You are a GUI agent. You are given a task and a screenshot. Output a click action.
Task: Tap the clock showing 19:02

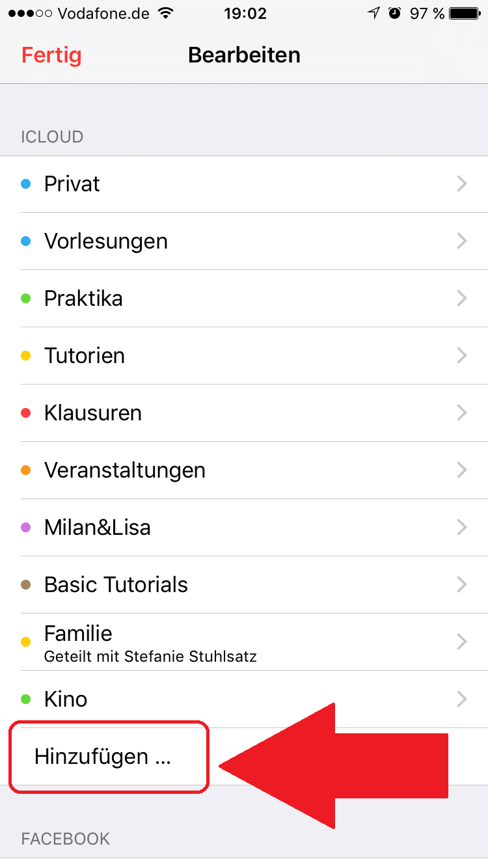click(244, 13)
